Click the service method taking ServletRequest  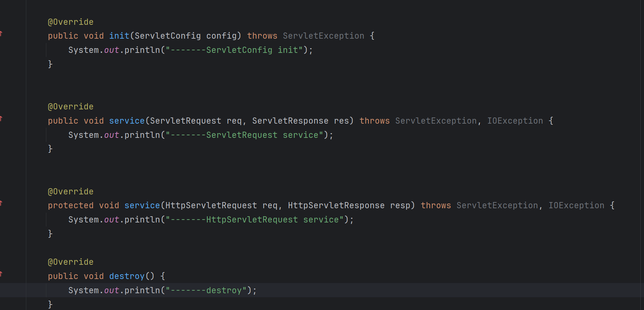(127, 121)
